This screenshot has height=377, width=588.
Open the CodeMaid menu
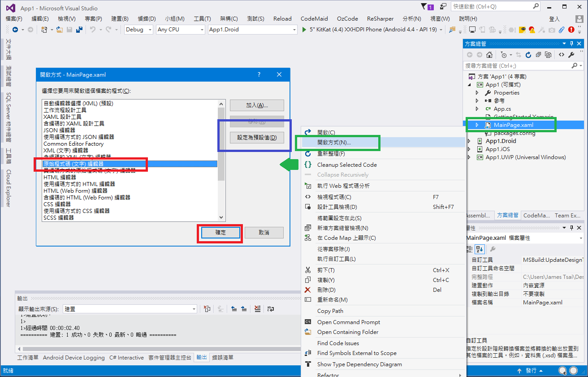[x=314, y=18]
